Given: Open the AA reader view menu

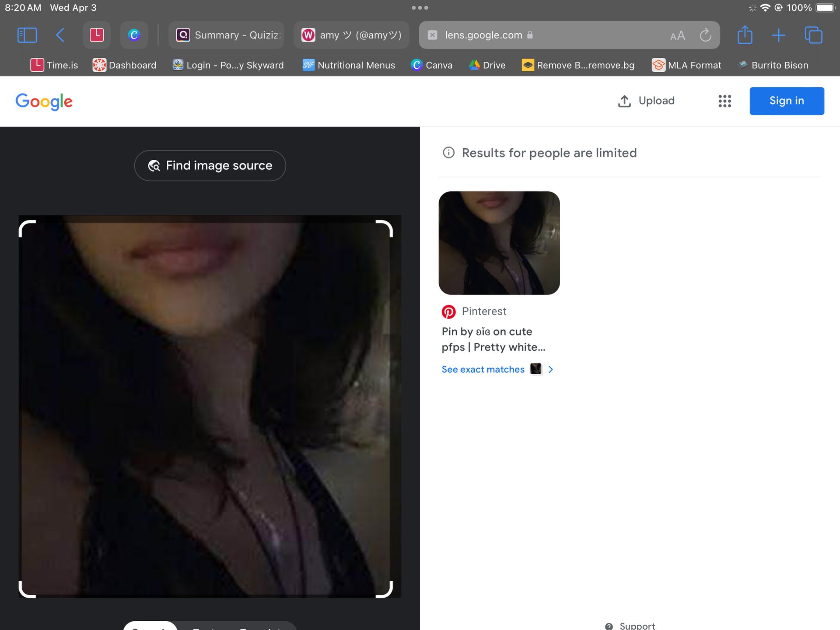Looking at the screenshot, I should 677,36.
